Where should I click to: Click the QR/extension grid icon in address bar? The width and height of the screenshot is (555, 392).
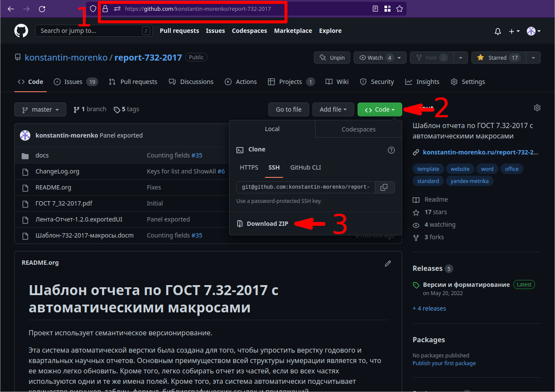click(x=387, y=9)
